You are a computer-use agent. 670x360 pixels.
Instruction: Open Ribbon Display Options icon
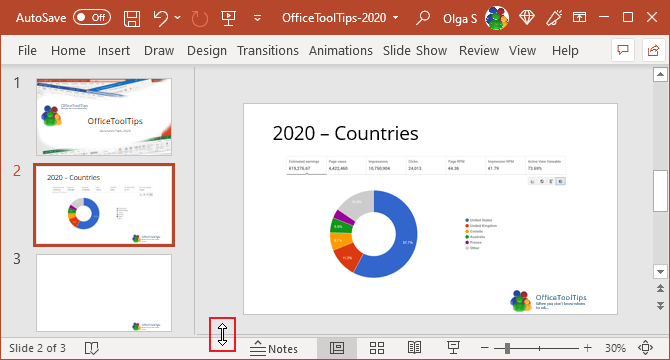pos(579,18)
